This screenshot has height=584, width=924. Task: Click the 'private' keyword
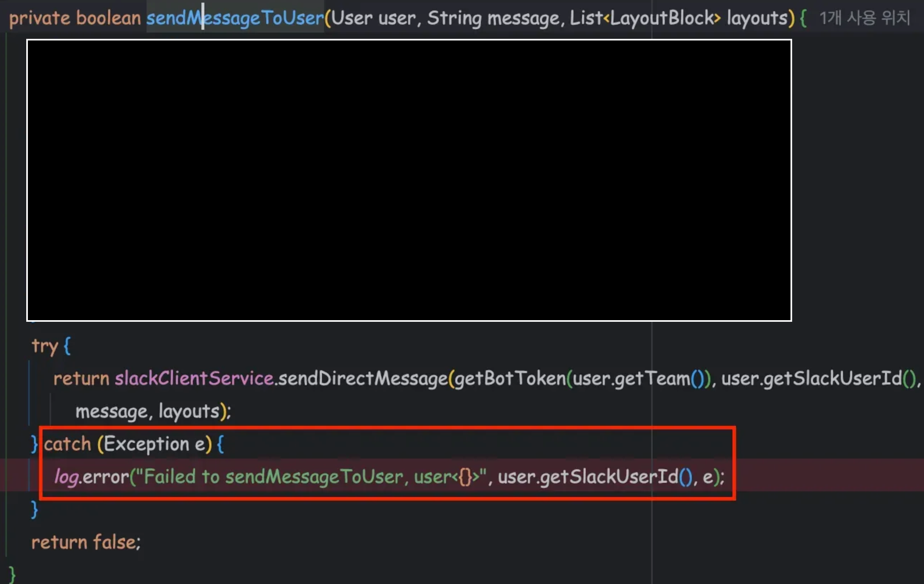[x=40, y=18]
